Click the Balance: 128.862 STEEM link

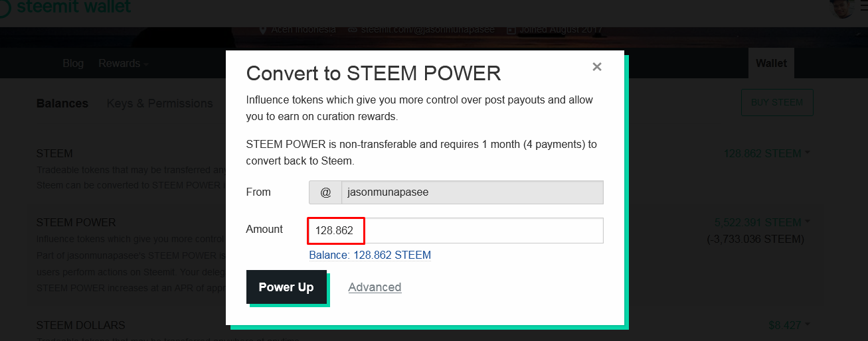pyautogui.click(x=370, y=255)
